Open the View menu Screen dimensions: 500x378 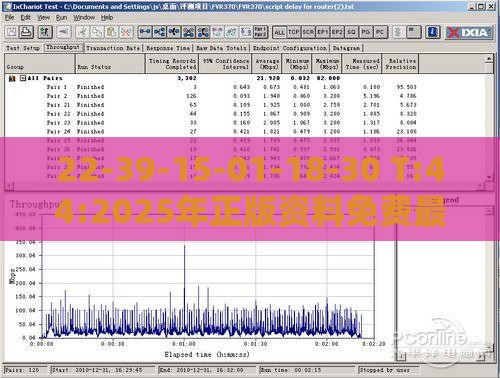pos(43,18)
